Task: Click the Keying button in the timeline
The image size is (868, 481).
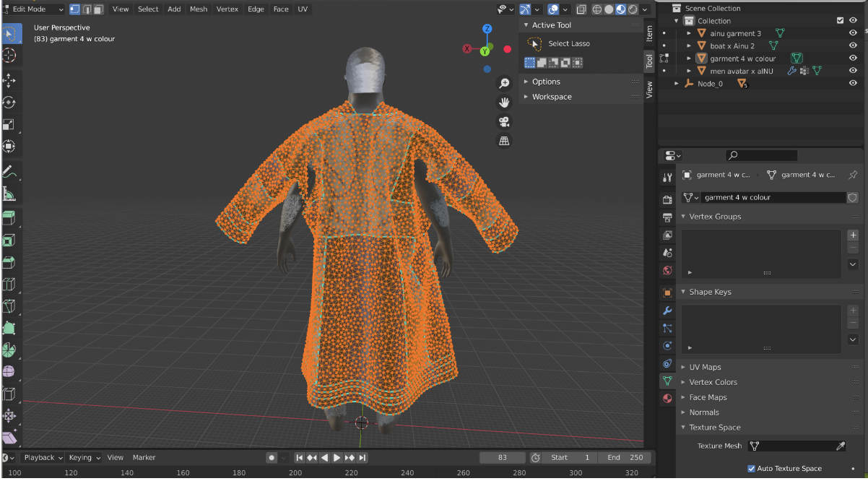Action: (83, 457)
